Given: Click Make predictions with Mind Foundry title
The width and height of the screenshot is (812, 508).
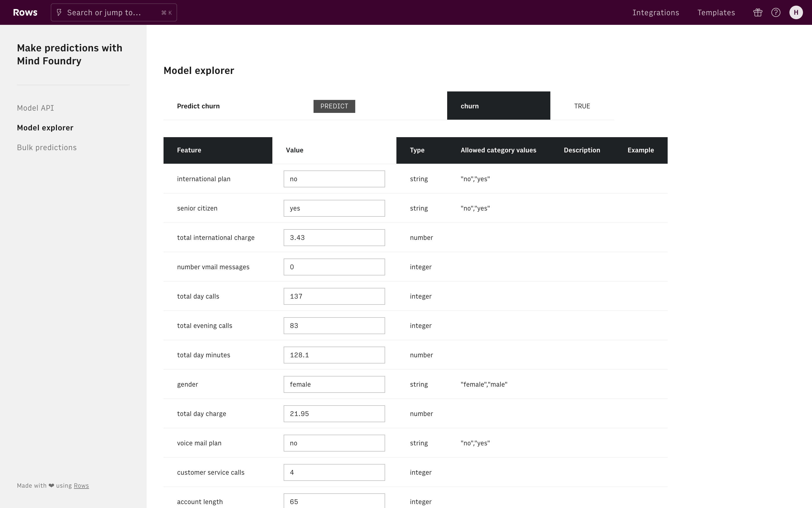Looking at the screenshot, I should [69, 54].
